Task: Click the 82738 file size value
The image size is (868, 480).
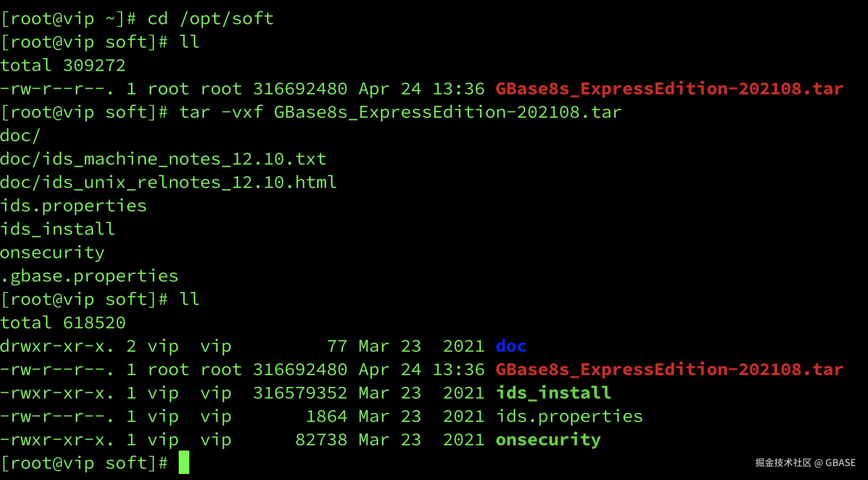Action: [321, 440]
